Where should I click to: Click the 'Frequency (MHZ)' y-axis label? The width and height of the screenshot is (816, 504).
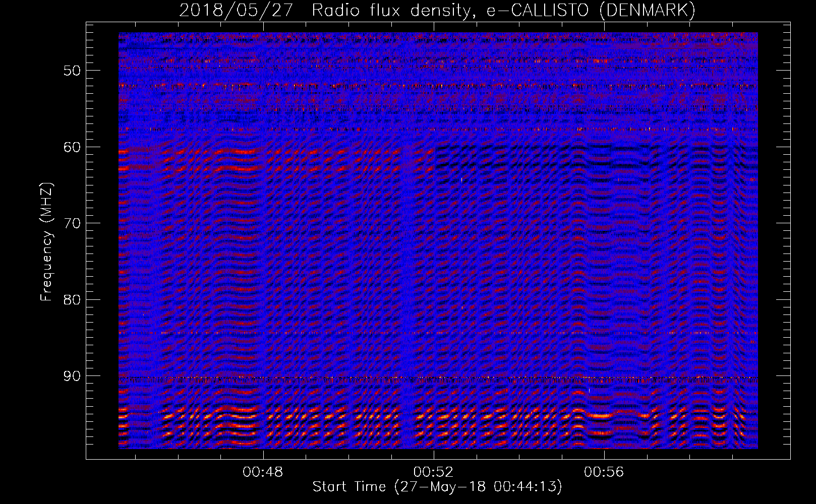pos(46,242)
